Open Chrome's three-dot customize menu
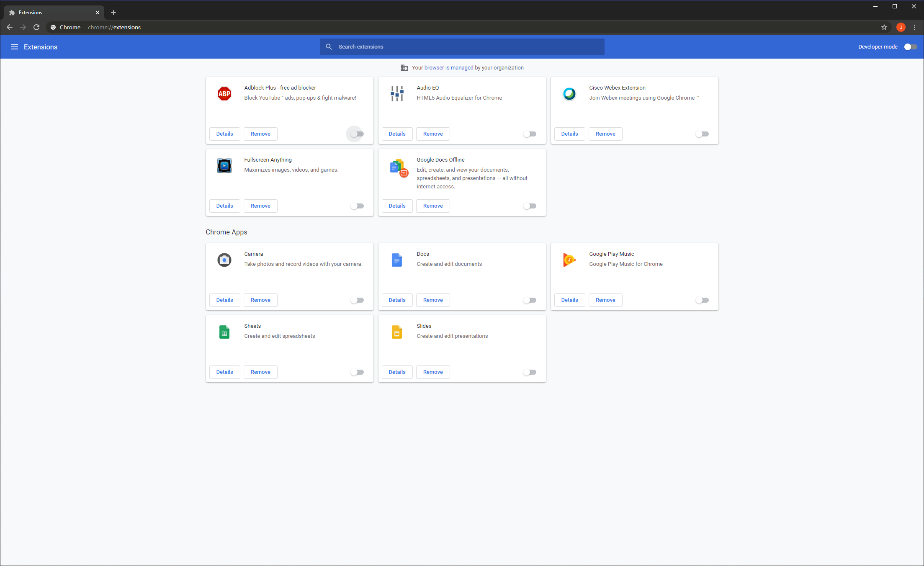 [915, 27]
